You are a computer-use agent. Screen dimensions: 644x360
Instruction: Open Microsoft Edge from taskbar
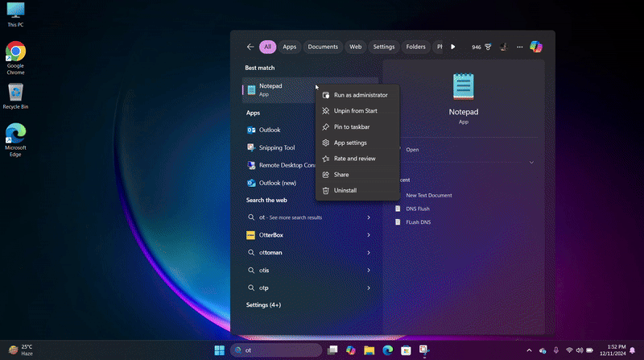tap(388, 350)
